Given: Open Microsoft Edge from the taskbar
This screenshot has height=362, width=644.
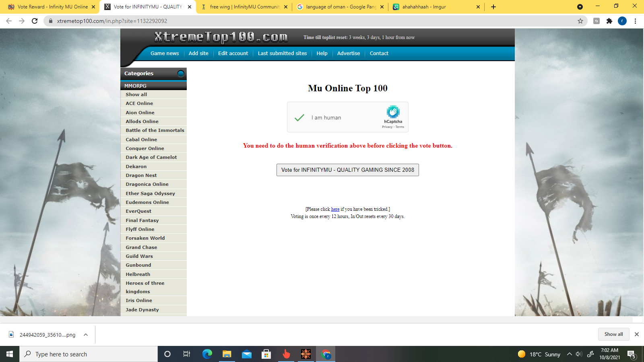Looking at the screenshot, I should pyautogui.click(x=207, y=354).
